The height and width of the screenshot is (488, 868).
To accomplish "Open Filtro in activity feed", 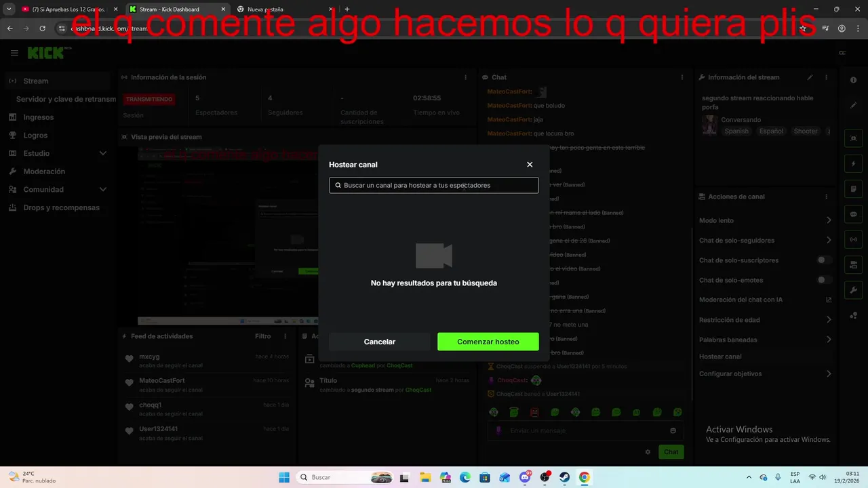I will click(x=262, y=336).
